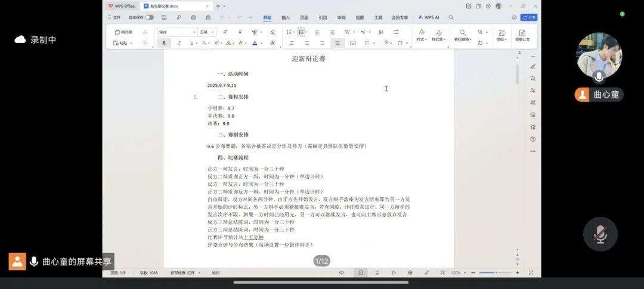The width and height of the screenshot is (644, 289).
Task: Open the Smart Document (智能公文) tool
Action: [522, 35]
